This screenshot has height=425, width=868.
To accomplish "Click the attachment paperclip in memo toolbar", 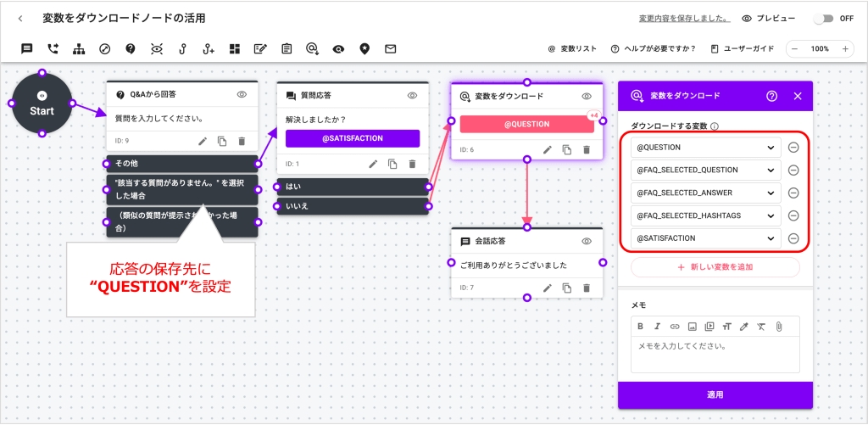I will [778, 326].
